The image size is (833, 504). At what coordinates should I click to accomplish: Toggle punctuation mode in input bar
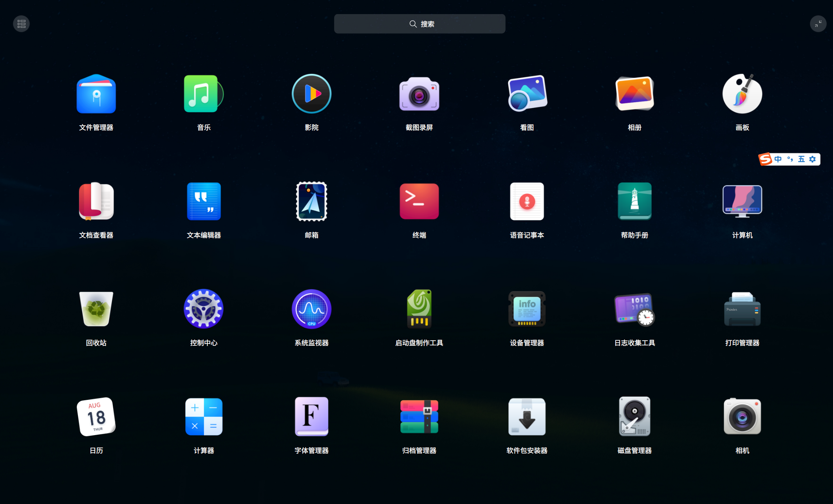[790, 159]
